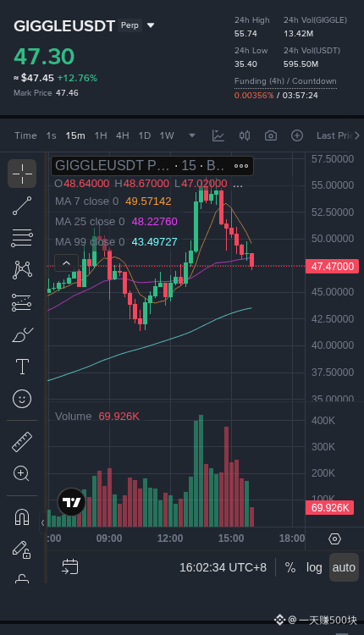364x635 pixels.
Task: Select the 15m interval
Action: click(x=75, y=135)
